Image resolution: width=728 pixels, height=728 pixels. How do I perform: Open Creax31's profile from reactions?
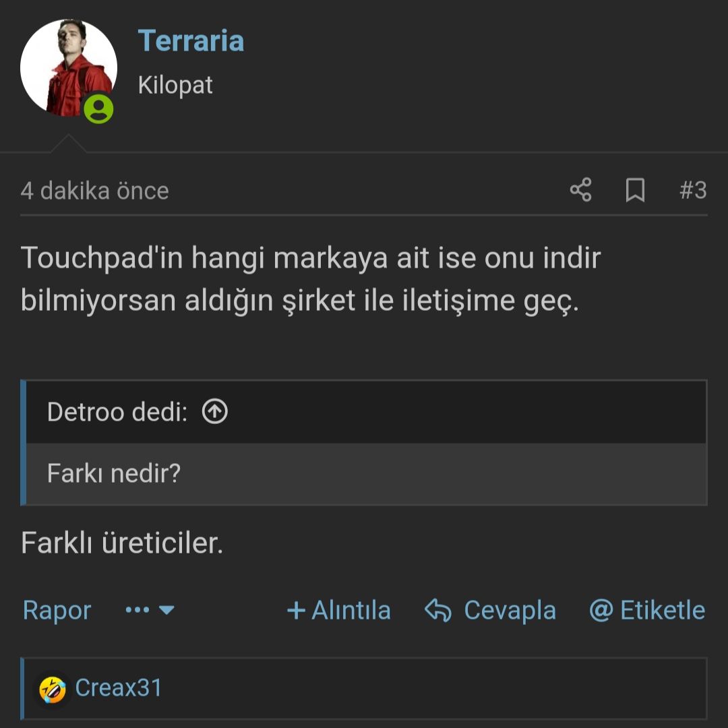point(119,688)
